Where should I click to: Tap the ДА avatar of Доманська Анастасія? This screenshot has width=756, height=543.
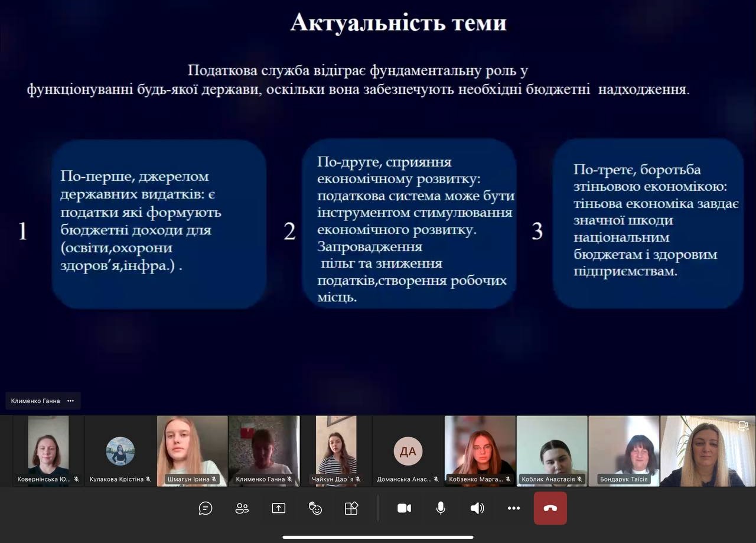(x=408, y=451)
